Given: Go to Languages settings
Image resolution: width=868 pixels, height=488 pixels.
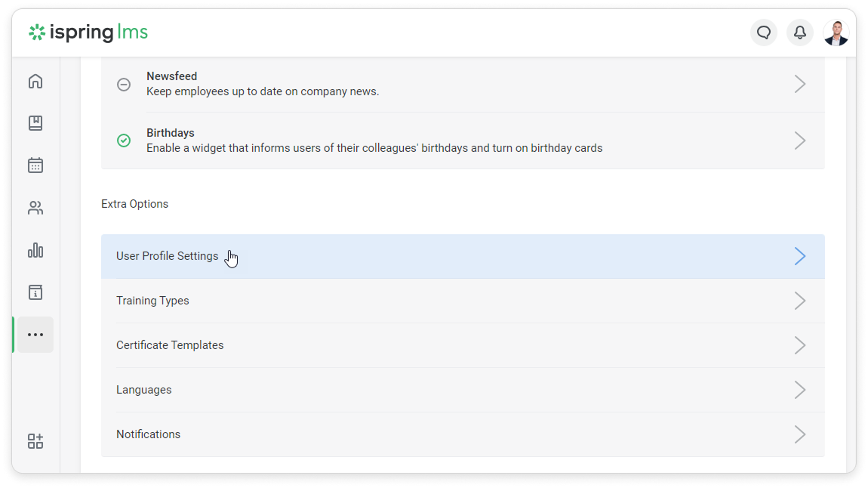Looking at the screenshot, I should (144, 390).
